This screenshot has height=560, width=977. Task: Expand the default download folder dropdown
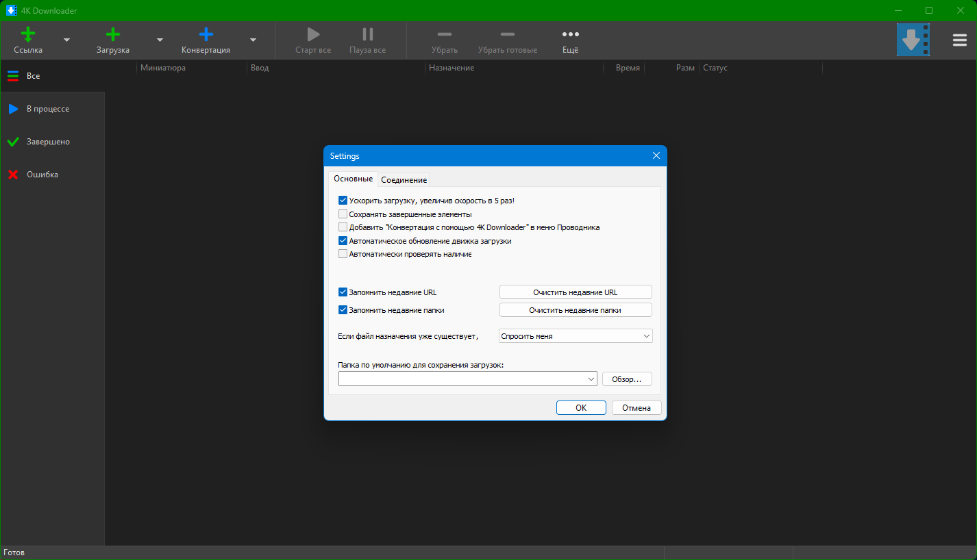pos(591,379)
